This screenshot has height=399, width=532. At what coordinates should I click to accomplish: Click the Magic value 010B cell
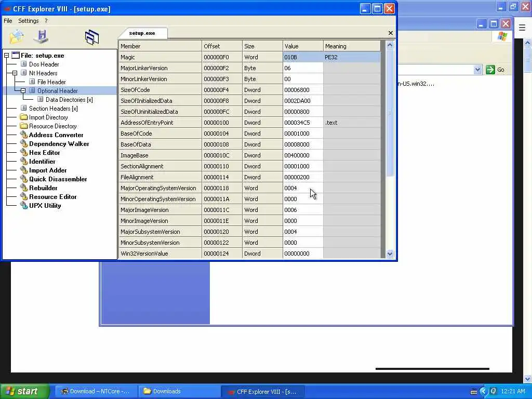[303, 57]
